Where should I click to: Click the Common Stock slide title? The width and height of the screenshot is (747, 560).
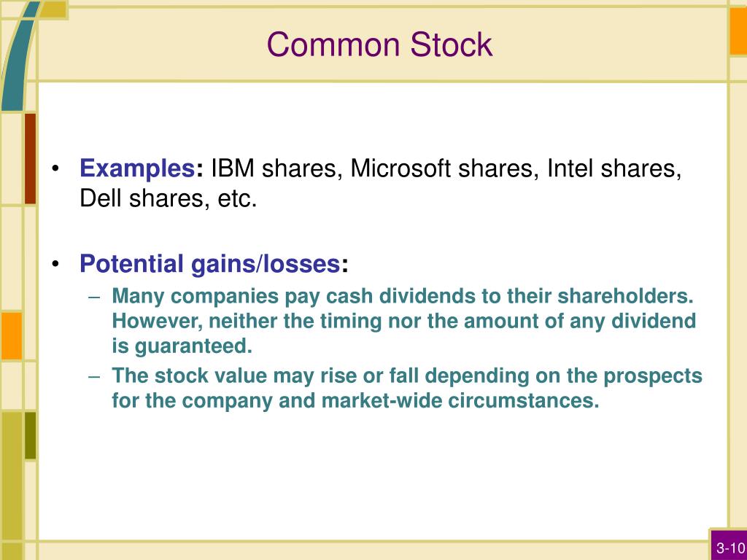pyautogui.click(x=379, y=44)
